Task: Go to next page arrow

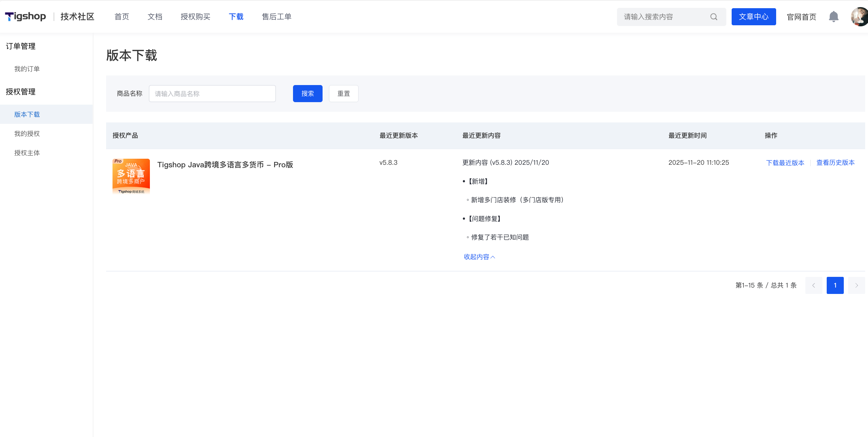Action: (x=856, y=285)
